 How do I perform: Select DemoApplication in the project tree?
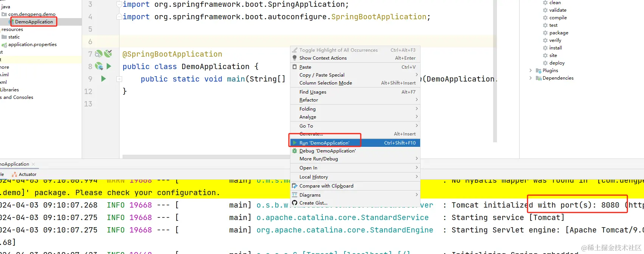tap(34, 22)
